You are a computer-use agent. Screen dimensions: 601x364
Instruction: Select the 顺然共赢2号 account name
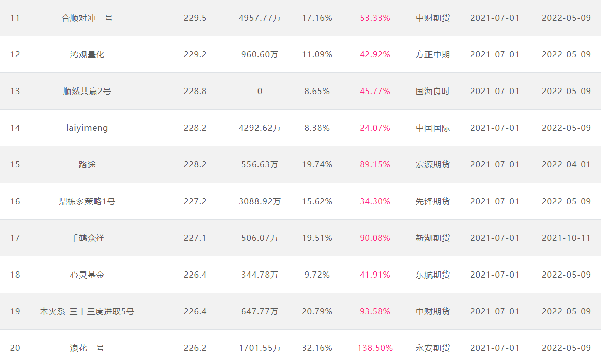pyautogui.click(x=87, y=92)
